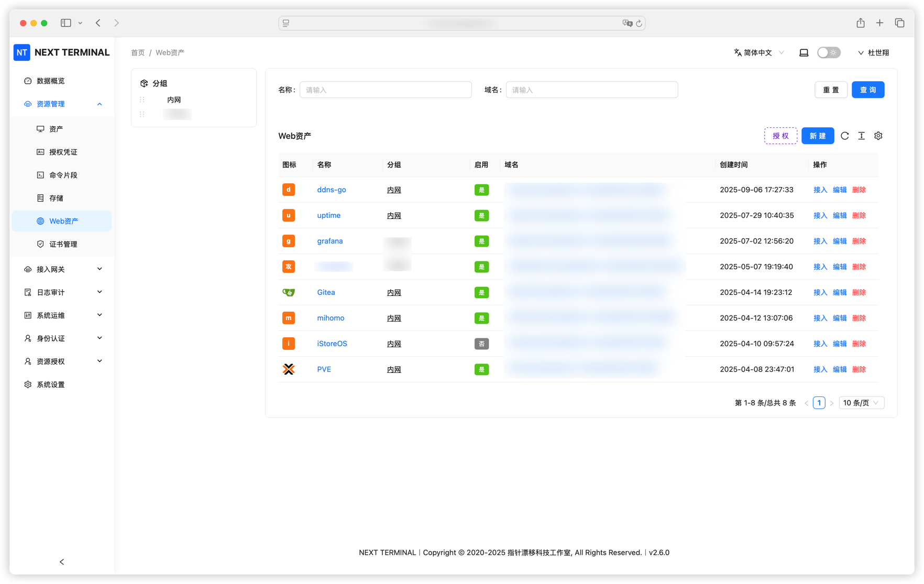
Task: Click the 新建 button
Action: (817, 136)
